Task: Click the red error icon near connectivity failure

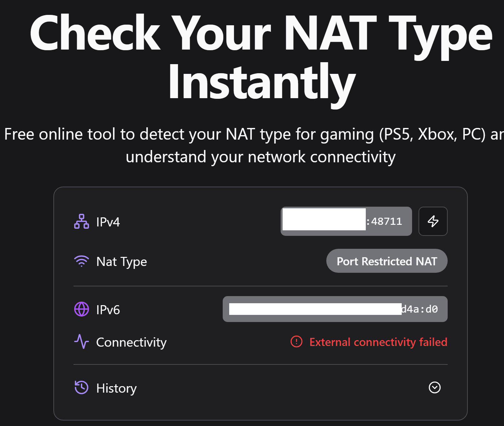Action: tap(296, 342)
